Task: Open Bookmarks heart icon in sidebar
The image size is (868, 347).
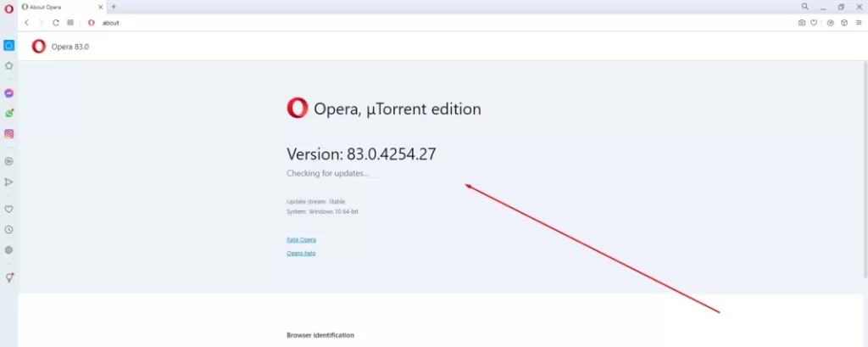Action: click(8, 209)
